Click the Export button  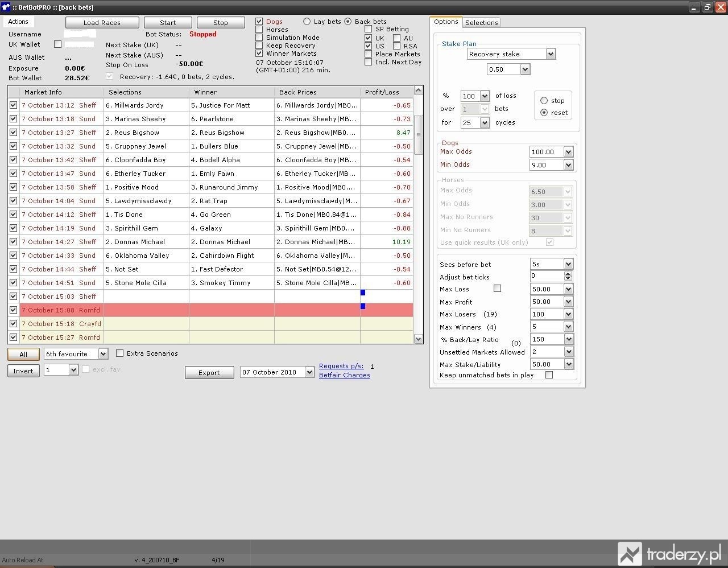[209, 372]
